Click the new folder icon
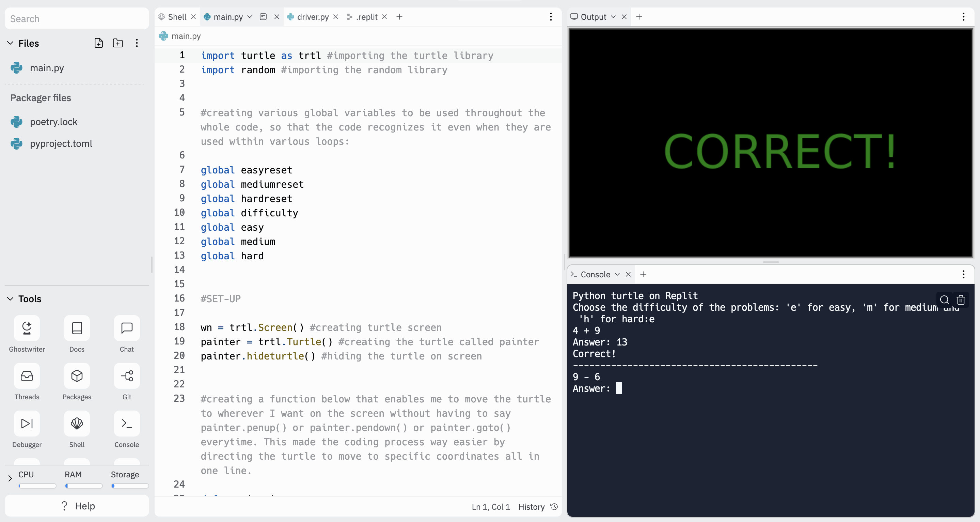Screen dimensions: 980x522 [x=118, y=43]
